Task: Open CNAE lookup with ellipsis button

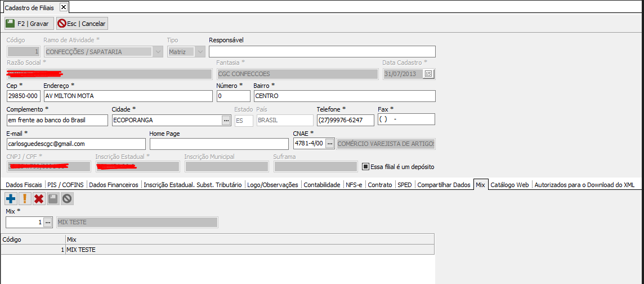Action: [330, 144]
